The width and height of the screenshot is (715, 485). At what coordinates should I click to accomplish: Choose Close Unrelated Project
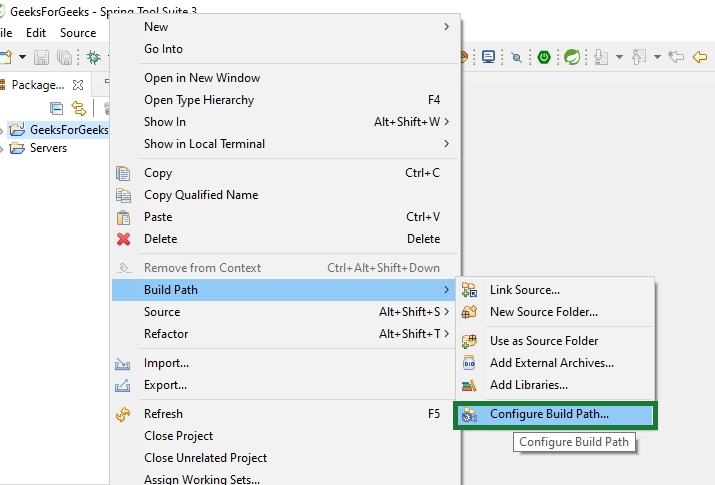point(286,458)
